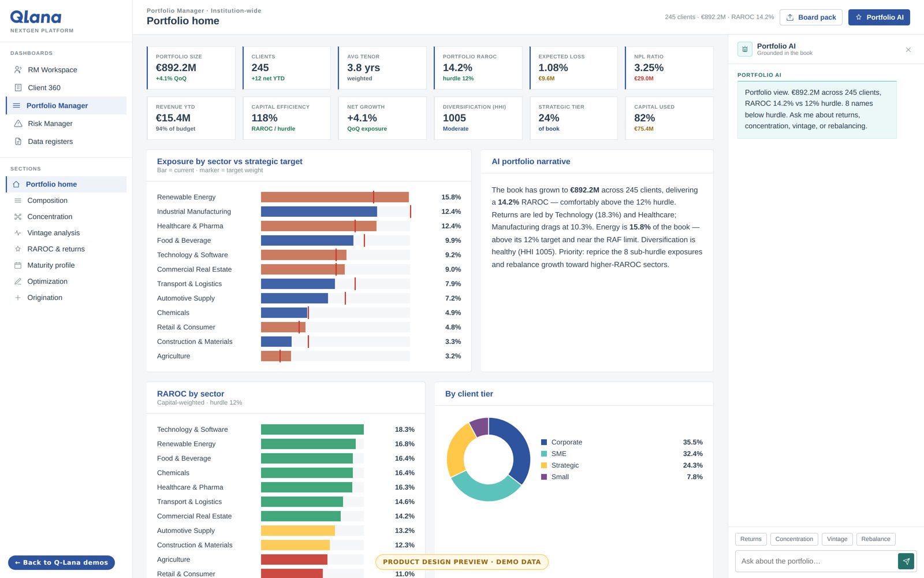The image size is (924, 578).
Task: Click the Vintage suggestion chip
Action: pos(837,539)
